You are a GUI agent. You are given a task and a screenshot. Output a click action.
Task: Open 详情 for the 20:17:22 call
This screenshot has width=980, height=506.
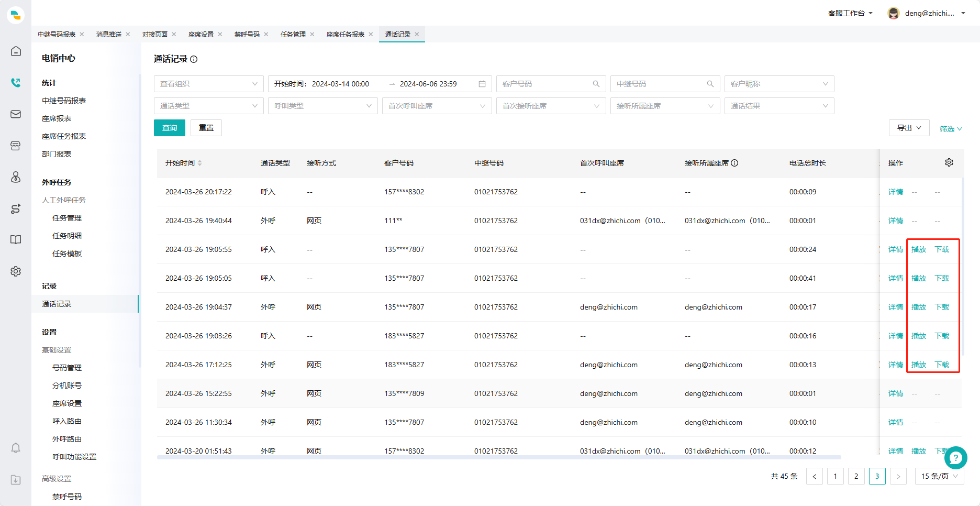click(896, 192)
